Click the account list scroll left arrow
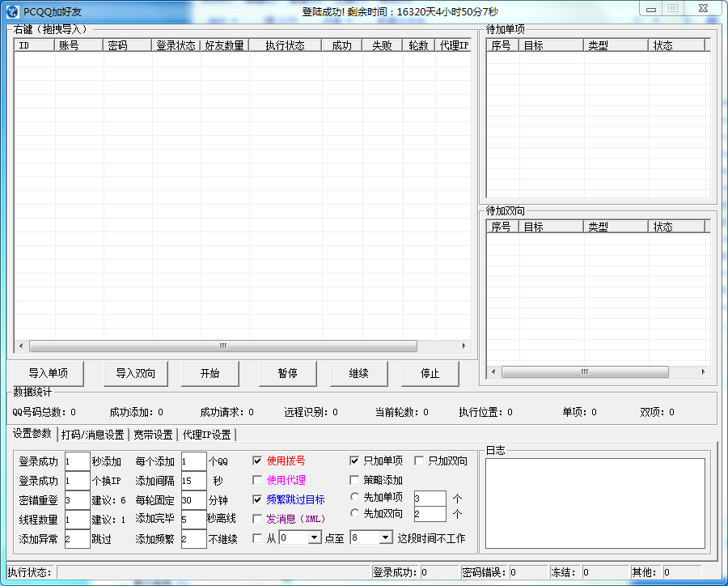Screen dimensions: 728x586 pos(21,346)
